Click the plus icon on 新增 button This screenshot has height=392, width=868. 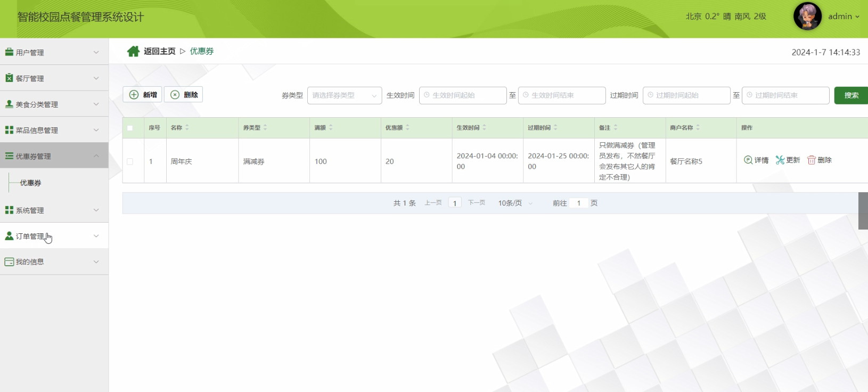tap(134, 95)
